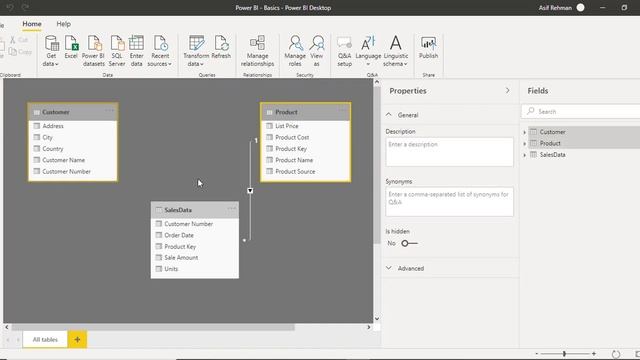Switch to the Home ribbon tab
The image size is (640, 360).
(x=32, y=24)
